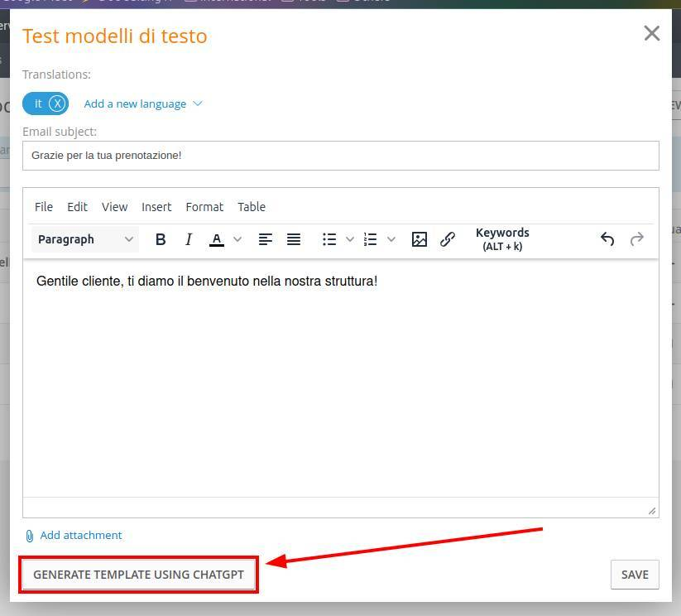681x616 pixels.
Task: Insert a bullet list
Action: point(329,239)
